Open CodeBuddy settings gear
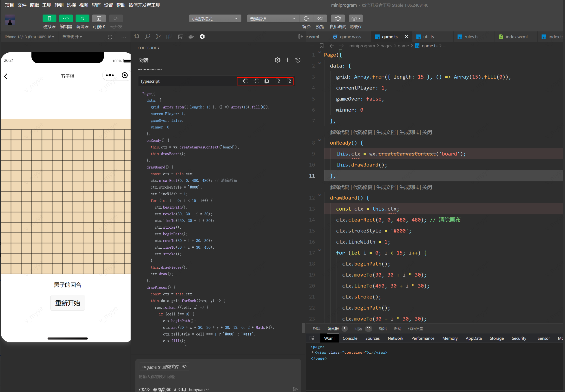565x392 pixels. click(278, 60)
